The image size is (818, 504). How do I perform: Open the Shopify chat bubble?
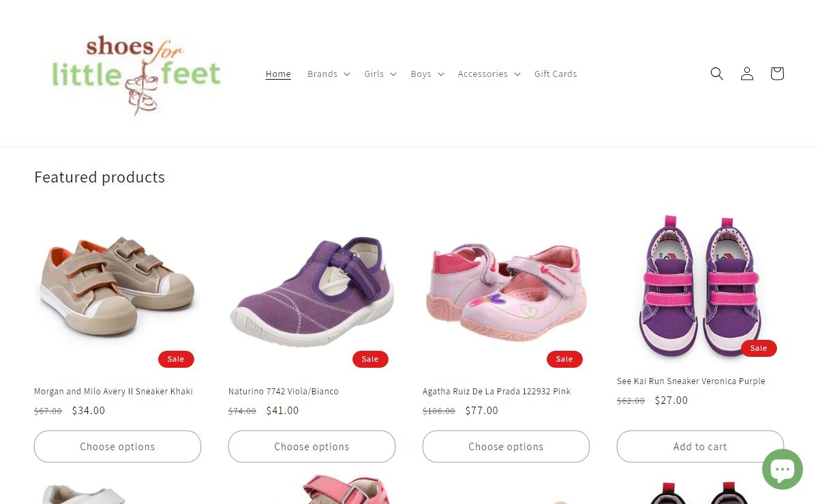783,469
